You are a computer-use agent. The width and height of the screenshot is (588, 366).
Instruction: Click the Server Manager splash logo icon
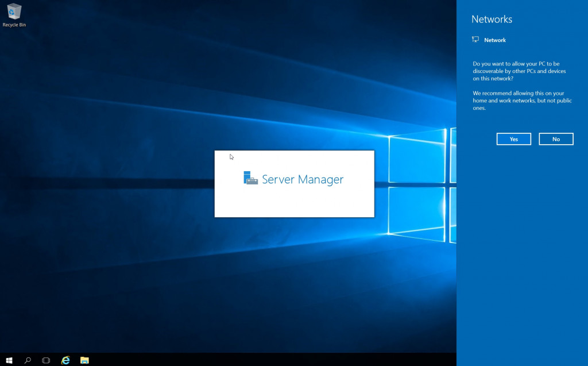(x=250, y=178)
